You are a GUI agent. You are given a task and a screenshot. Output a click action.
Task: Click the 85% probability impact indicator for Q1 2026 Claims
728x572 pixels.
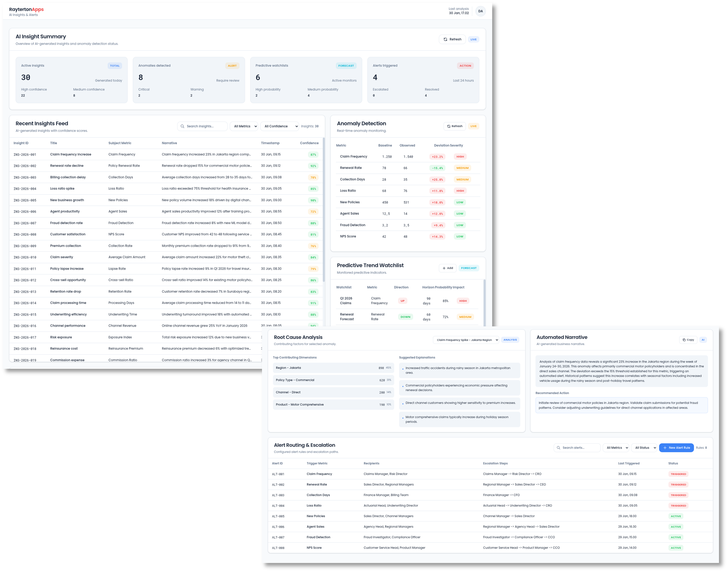(x=445, y=300)
